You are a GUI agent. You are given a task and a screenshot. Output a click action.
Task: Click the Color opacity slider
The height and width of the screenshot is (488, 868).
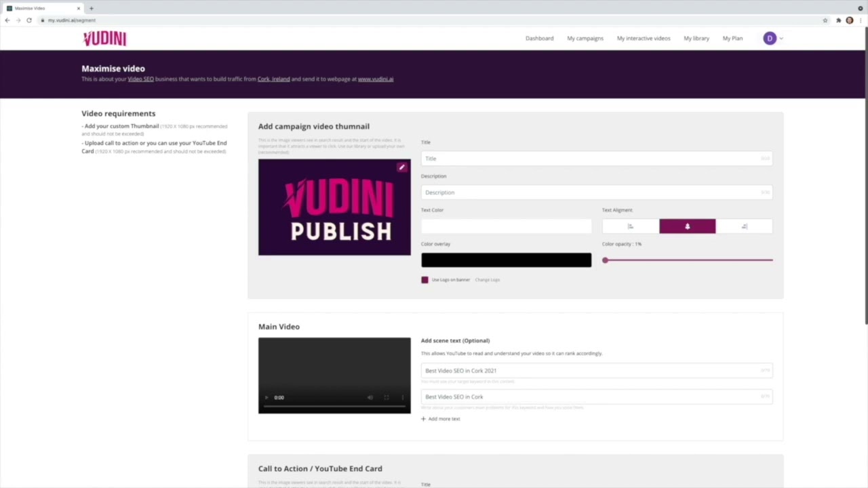[688, 260]
